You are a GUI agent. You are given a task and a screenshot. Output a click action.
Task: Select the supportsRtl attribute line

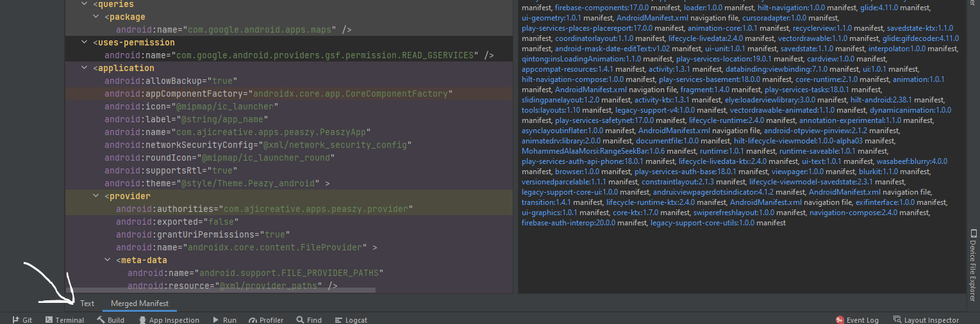tap(171, 170)
